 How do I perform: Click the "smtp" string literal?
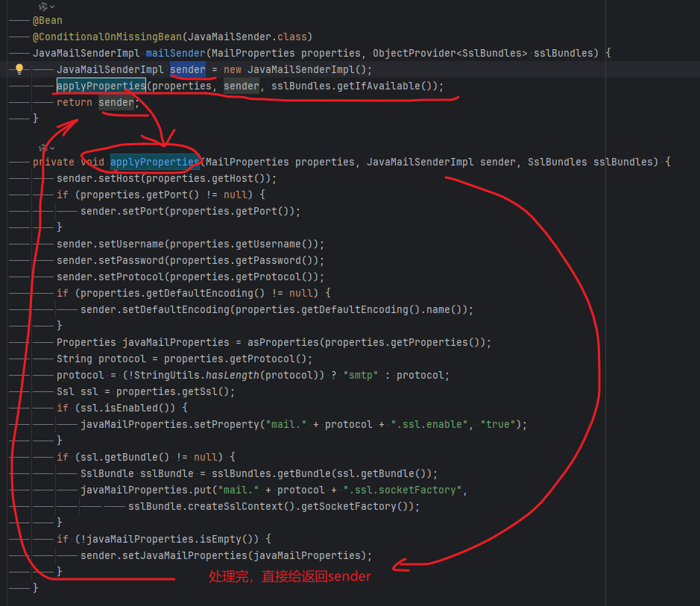[360, 375]
